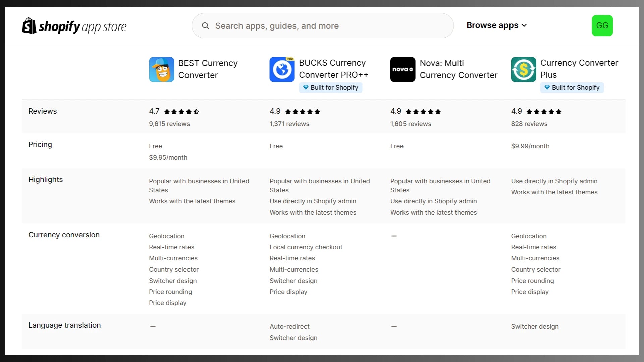Image resolution: width=644 pixels, height=362 pixels.
Task: Open BEST Currency Converter app icon
Action: pos(161,69)
